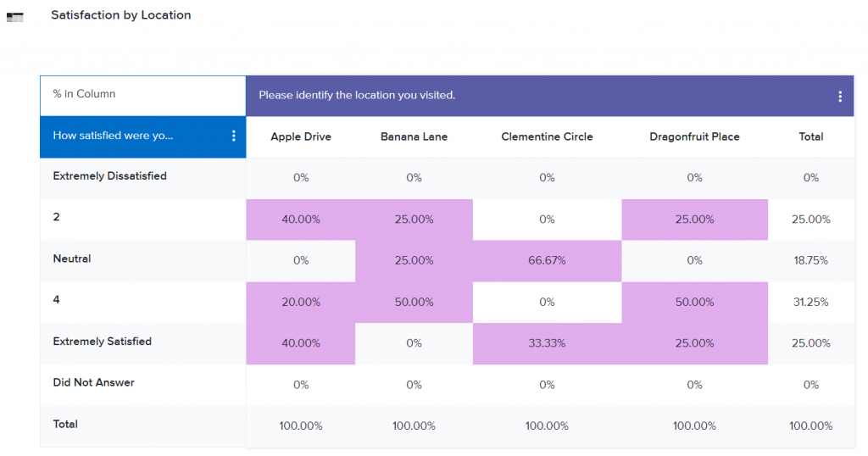Click the Clementine Circle column header

tap(547, 136)
